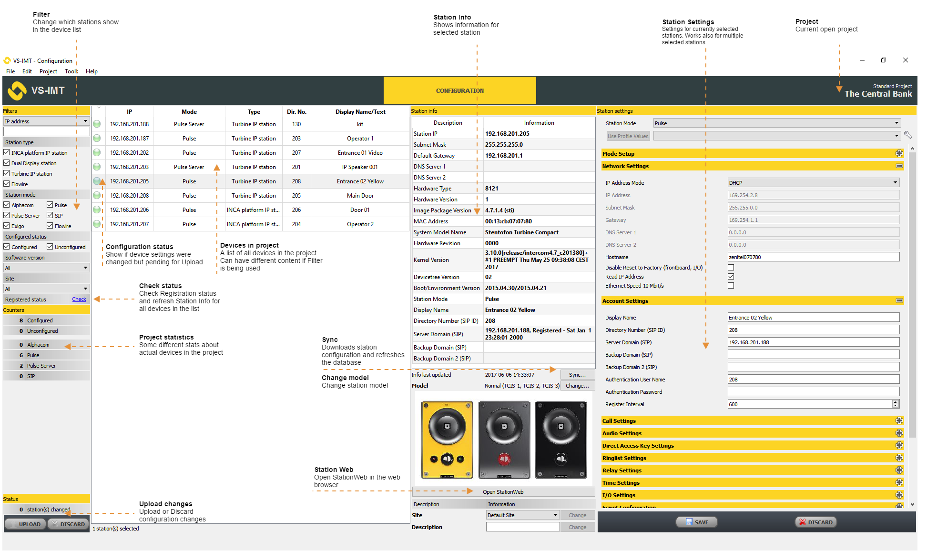Click the Check registered status link
Image resolution: width=927 pixels, height=560 pixels.
[79, 299]
